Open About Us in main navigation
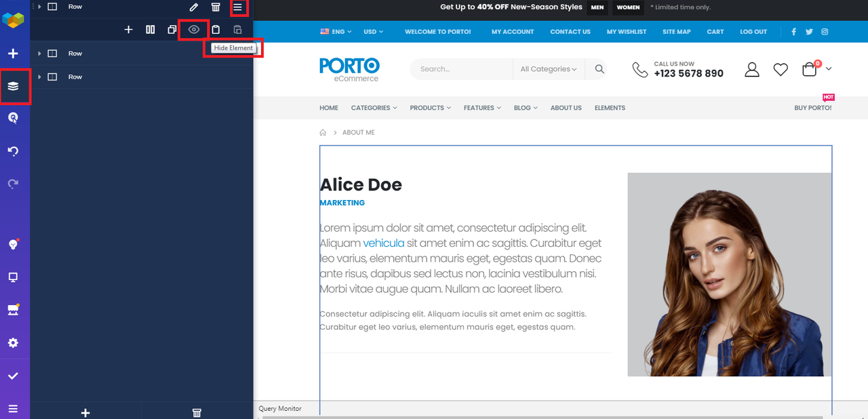The height and width of the screenshot is (419, 868). [x=566, y=108]
